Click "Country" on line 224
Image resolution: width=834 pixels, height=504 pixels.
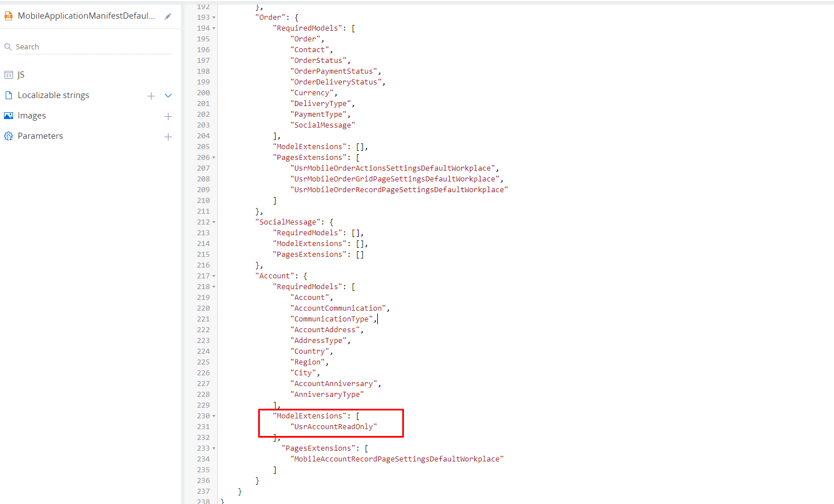310,351
